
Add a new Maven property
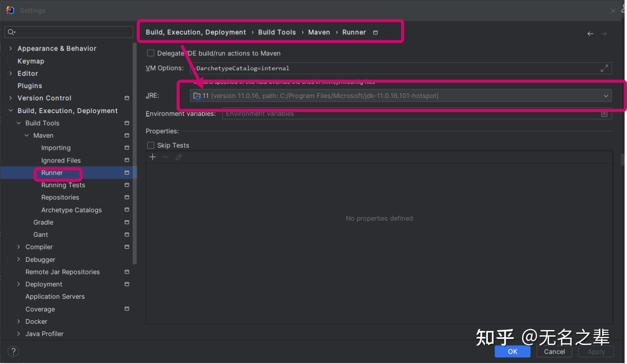point(153,157)
